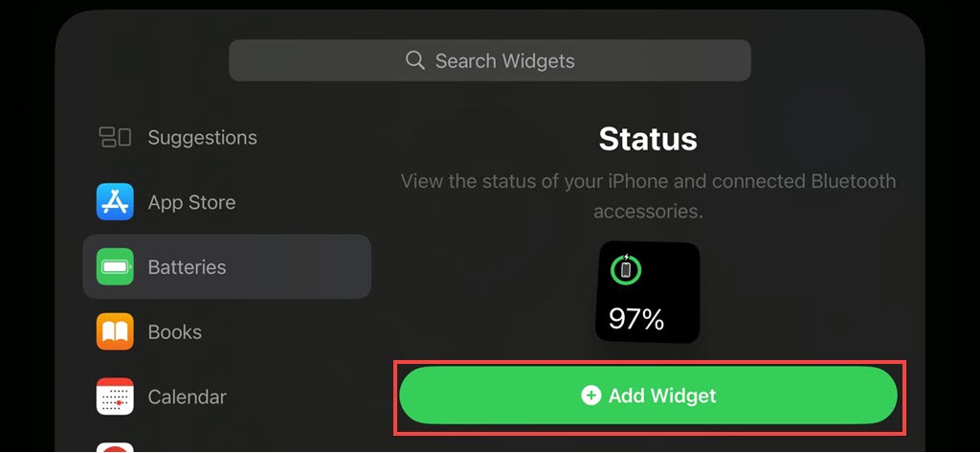Click the Status widget title
This screenshot has height=453, width=980.
click(x=648, y=139)
